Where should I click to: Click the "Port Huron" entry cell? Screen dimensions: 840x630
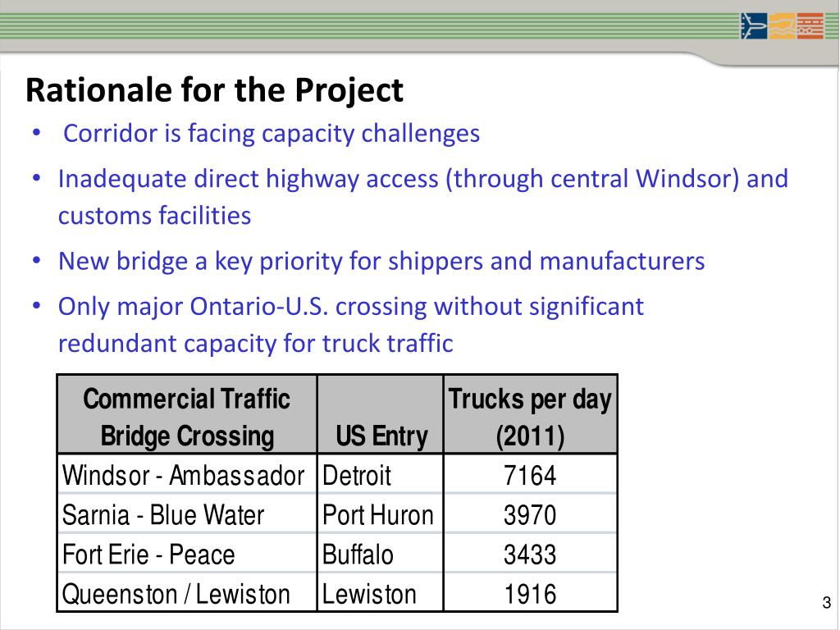click(x=378, y=515)
